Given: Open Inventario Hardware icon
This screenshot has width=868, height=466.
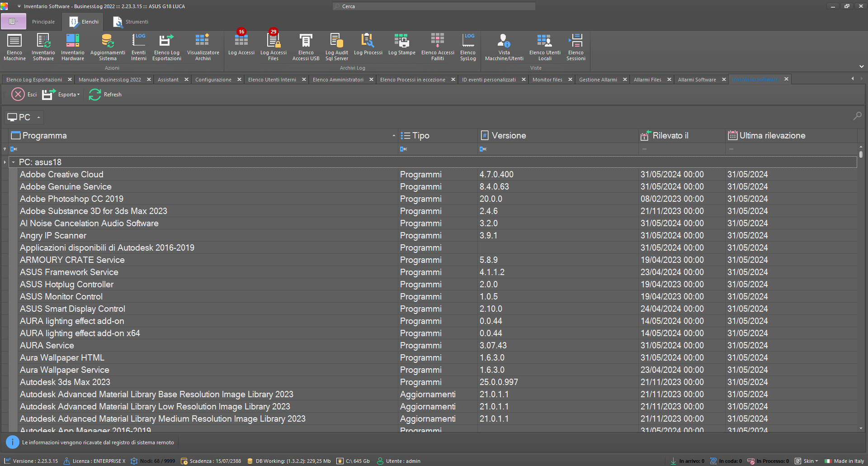Looking at the screenshot, I should [73, 47].
